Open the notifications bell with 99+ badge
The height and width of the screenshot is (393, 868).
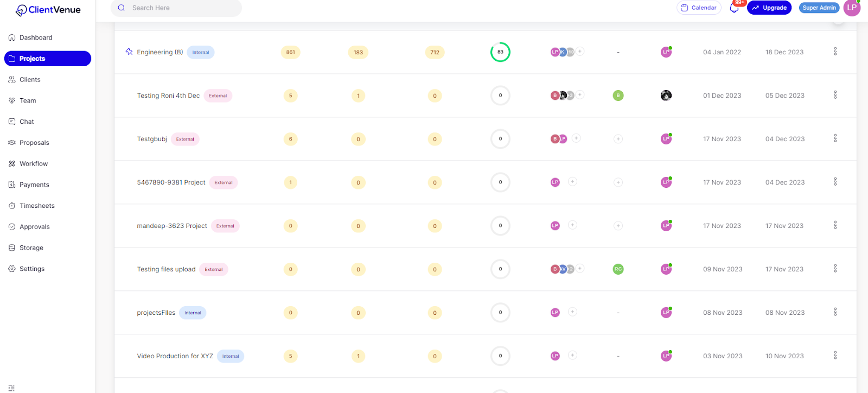(x=733, y=8)
